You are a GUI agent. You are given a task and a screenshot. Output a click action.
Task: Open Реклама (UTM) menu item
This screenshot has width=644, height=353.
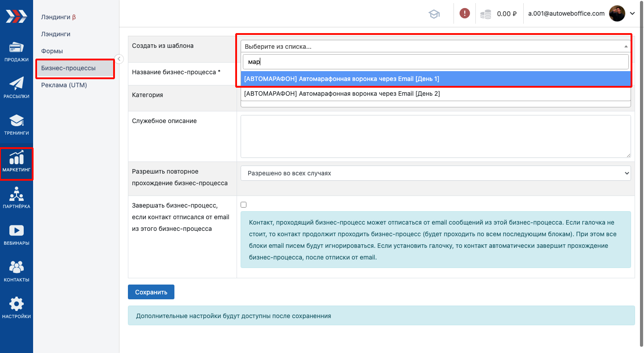[64, 85]
